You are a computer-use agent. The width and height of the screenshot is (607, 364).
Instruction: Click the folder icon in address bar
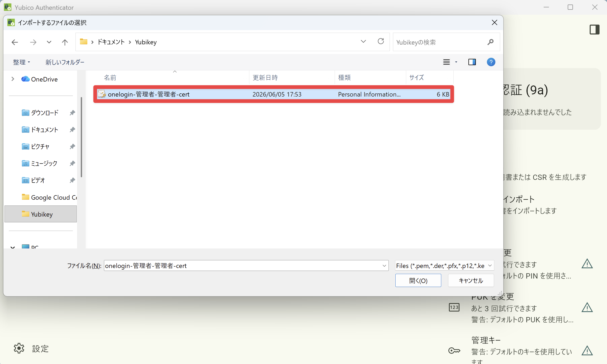[84, 41]
